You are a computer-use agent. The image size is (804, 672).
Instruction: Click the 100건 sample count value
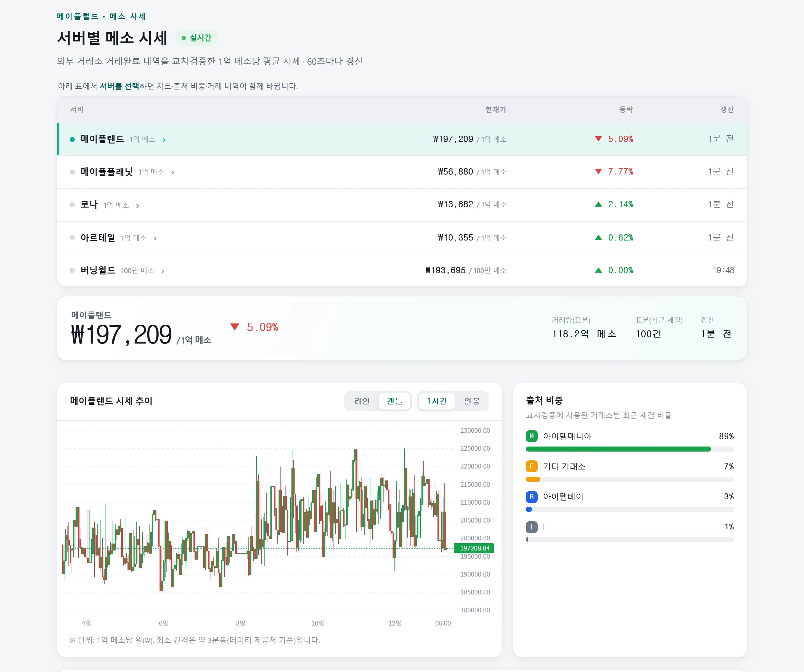click(x=648, y=334)
